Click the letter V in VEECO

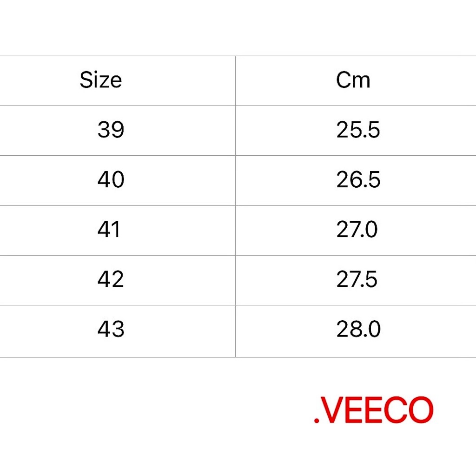point(332,410)
